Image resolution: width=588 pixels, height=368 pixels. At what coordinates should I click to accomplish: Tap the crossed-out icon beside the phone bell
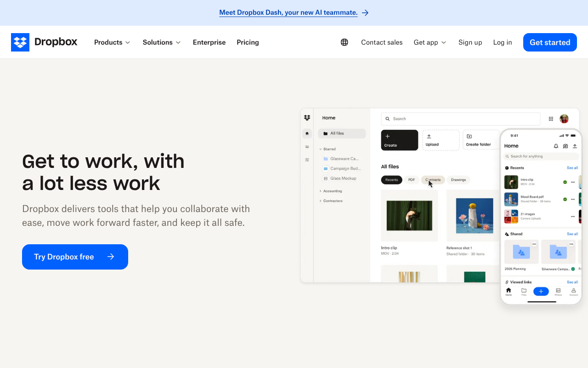565,146
